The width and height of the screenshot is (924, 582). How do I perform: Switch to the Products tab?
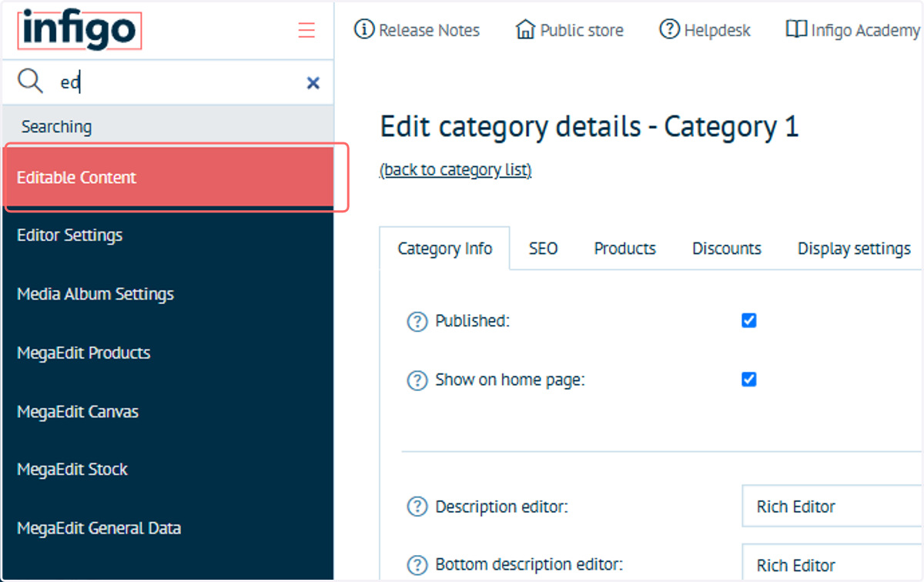[625, 249]
